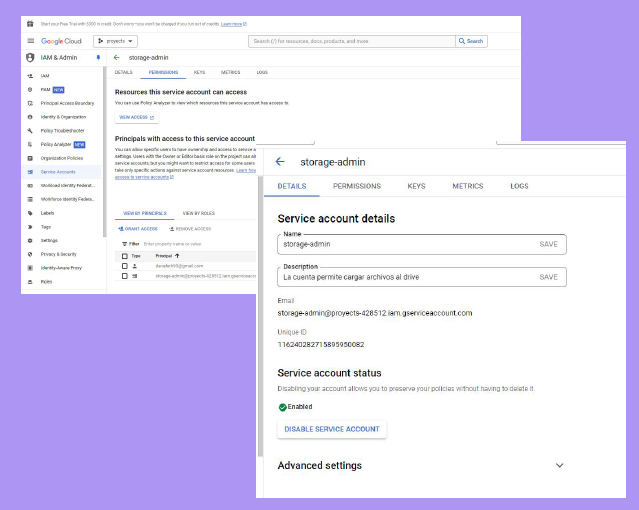
Task: Click the IAM sidebar icon
Action: 30,76
